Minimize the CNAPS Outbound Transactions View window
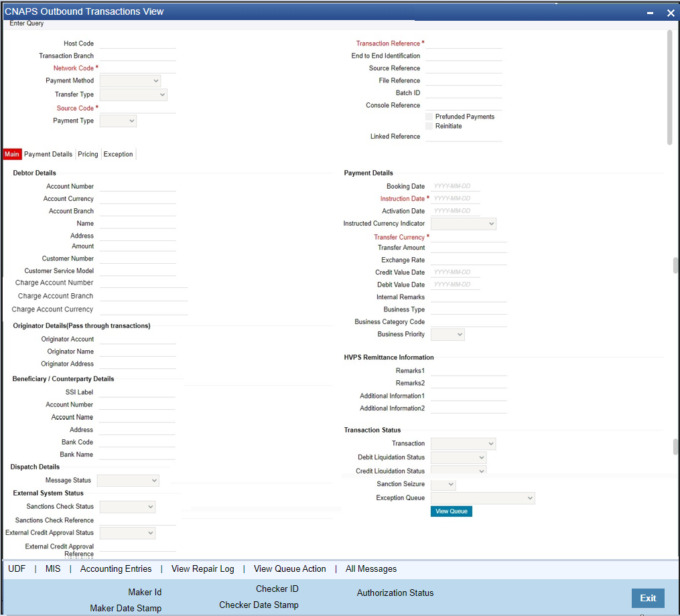 650,13
